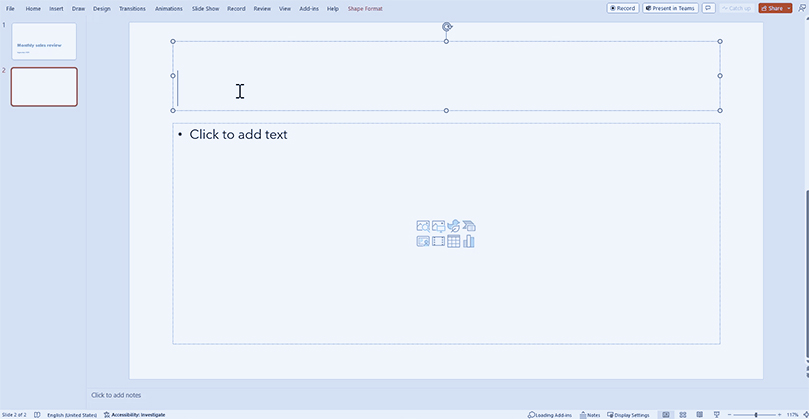Click Accessibility: Investigate in status bar
The image size is (809, 419).
[135, 414]
